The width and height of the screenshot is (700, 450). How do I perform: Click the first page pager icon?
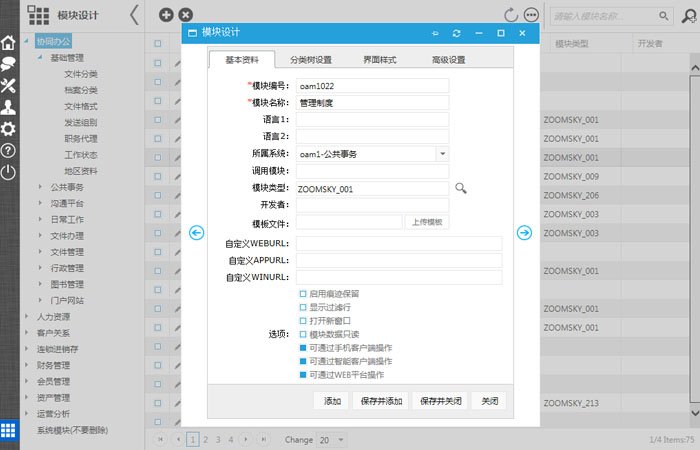tap(161, 439)
